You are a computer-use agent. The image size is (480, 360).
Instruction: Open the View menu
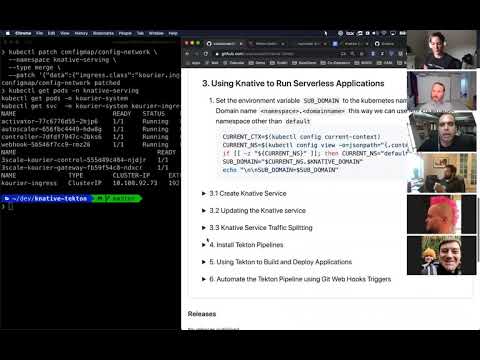pyautogui.click(x=65, y=33)
